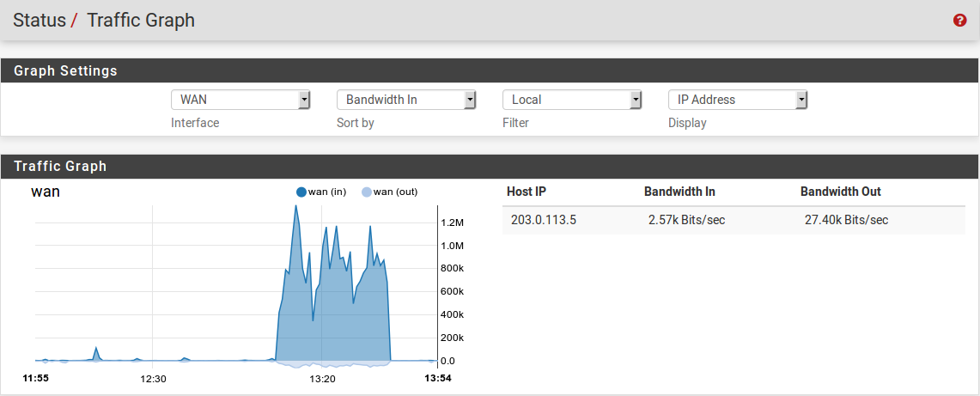The width and height of the screenshot is (980, 396).
Task: Click the 1.2M label on the y-axis
Action: (x=452, y=222)
